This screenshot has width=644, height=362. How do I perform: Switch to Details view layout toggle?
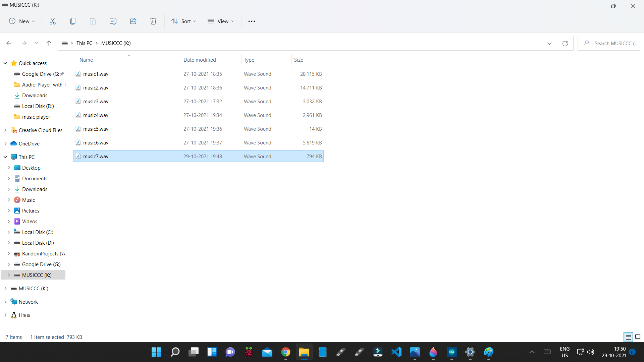628,337
